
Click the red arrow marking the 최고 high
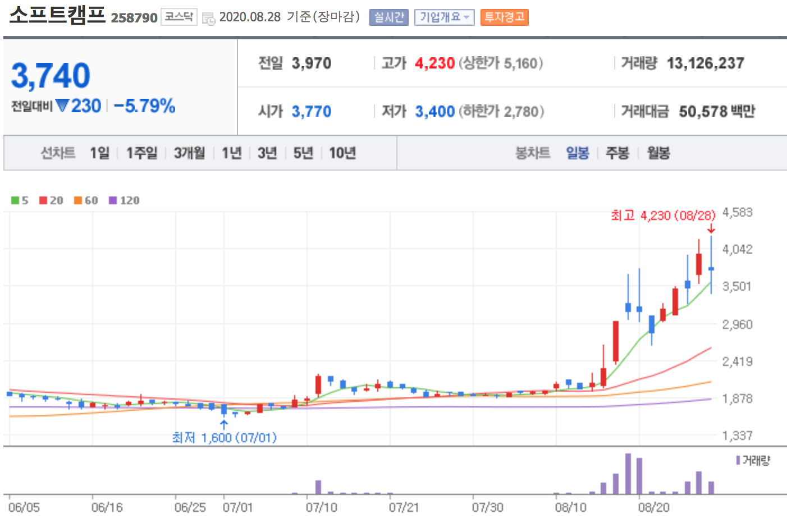pyautogui.click(x=711, y=228)
